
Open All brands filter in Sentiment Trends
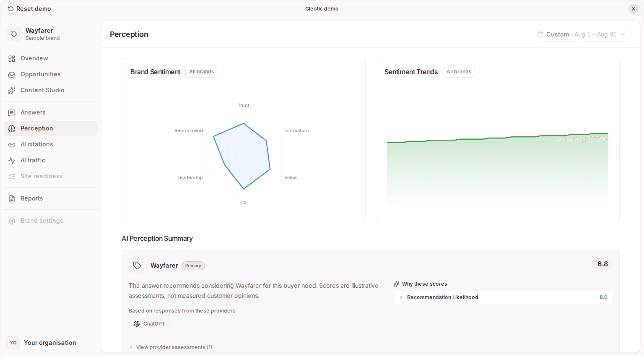coord(459,72)
